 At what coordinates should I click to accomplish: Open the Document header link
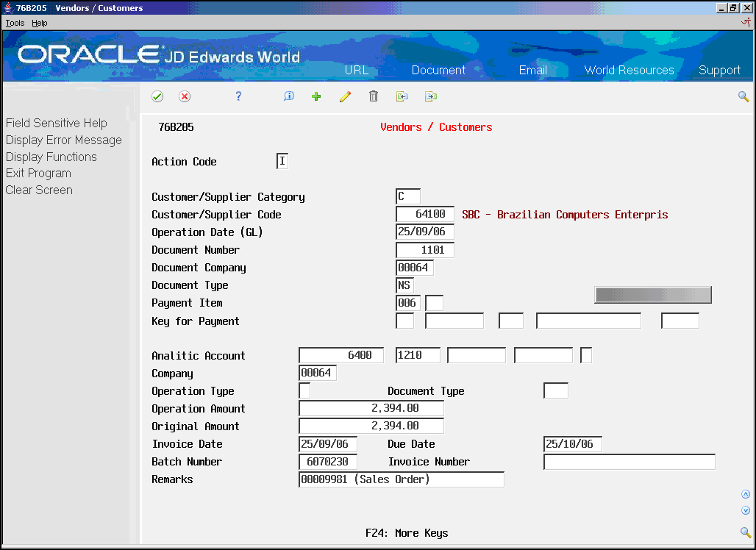tap(438, 70)
